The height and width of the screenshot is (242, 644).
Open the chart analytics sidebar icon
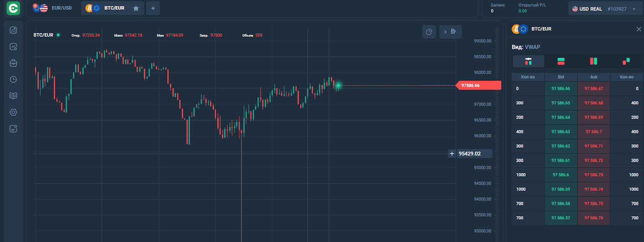(x=13, y=30)
